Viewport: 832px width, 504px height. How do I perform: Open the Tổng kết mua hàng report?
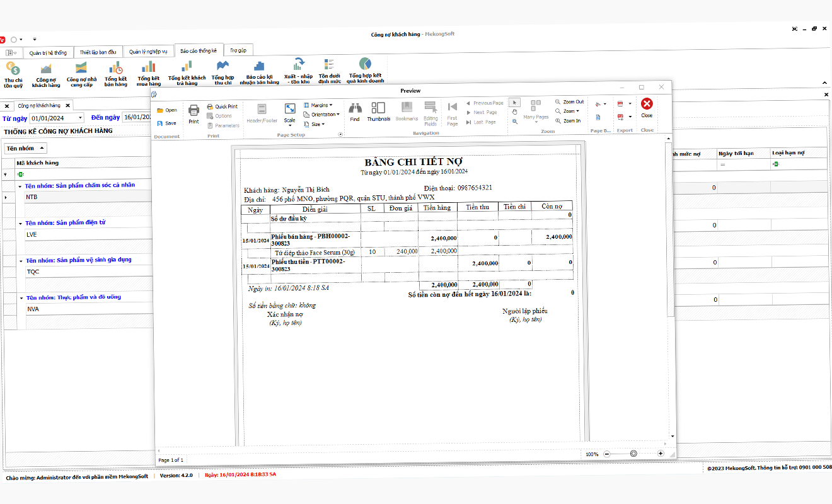pos(149,72)
